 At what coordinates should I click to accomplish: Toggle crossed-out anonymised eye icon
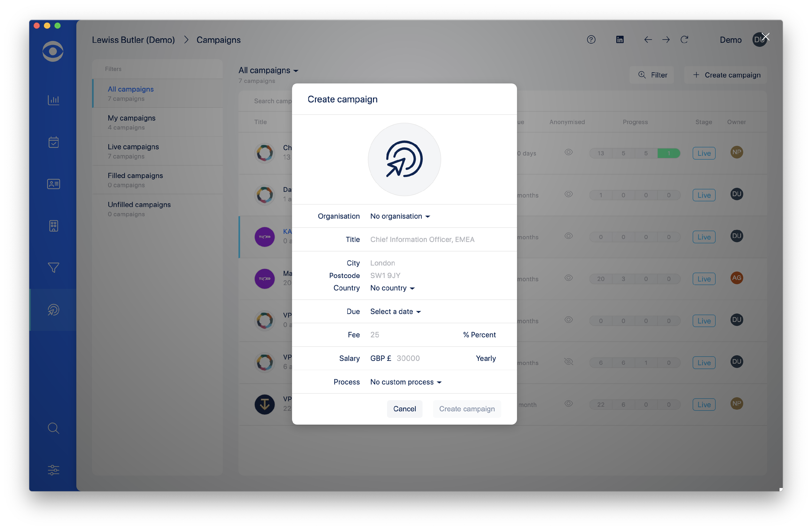pos(568,362)
